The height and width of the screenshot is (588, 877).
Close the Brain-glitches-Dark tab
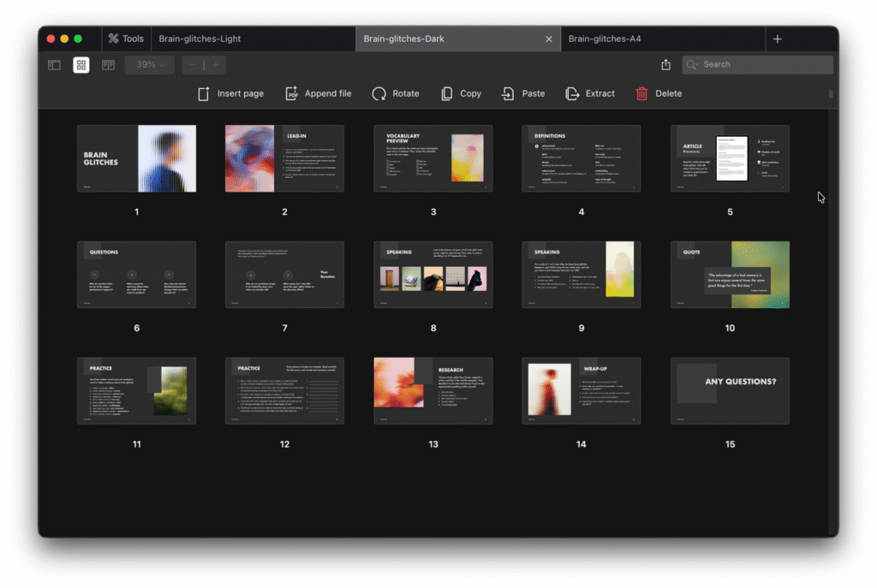(x=549, y=39)
